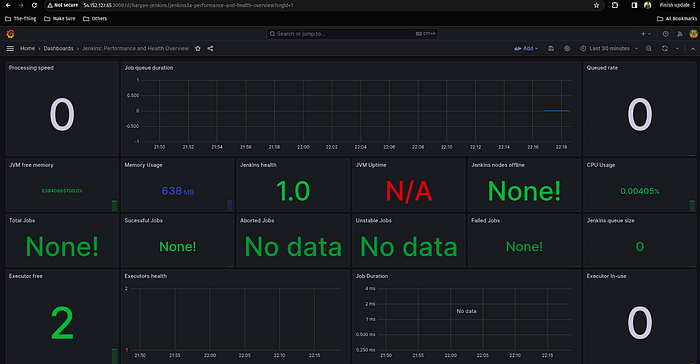The image size is (700, 364).
Task: Click the red N/A uptime value
Action: tap(408, 191)
